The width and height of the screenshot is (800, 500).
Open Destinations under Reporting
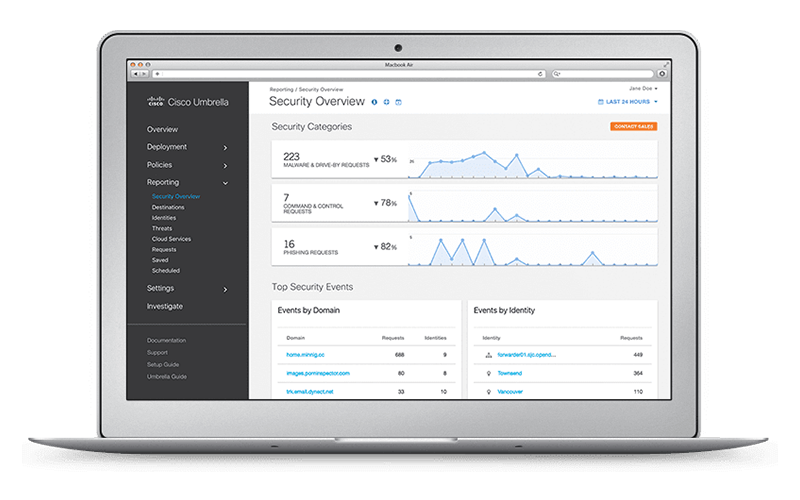point(168,207)
